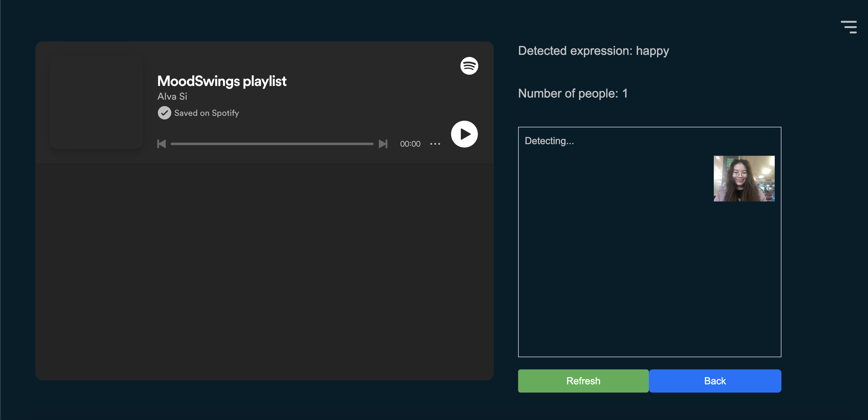Click the Number of people label
Screen dimensions: 868x420
click(x=572, y=93)
